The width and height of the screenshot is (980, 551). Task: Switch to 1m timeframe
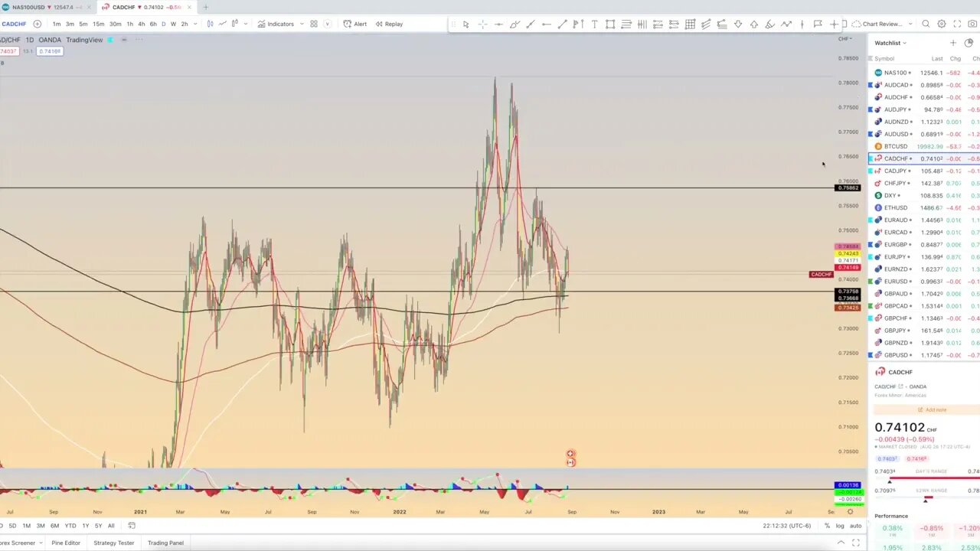pyautogui.click(x=57, y=24)
